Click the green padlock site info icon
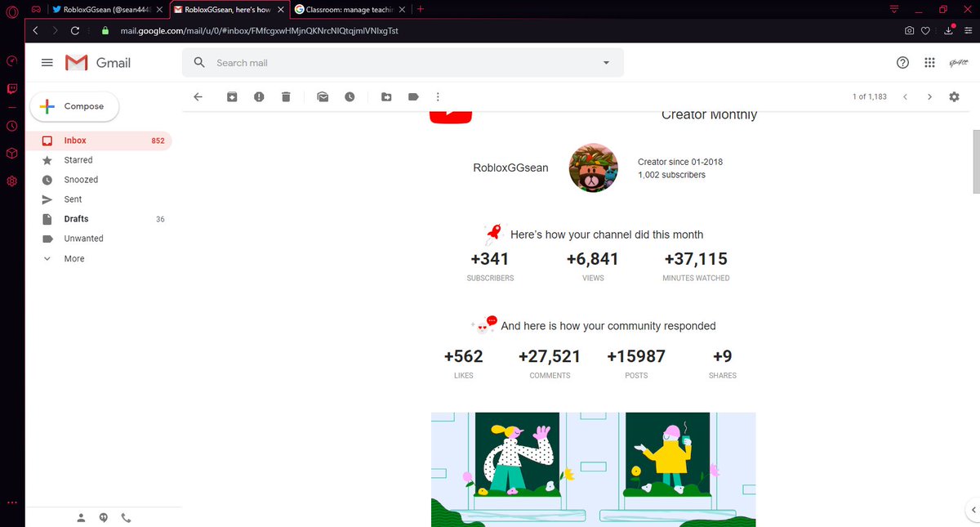The image size is (980, 527). click(x=105, y=30)
